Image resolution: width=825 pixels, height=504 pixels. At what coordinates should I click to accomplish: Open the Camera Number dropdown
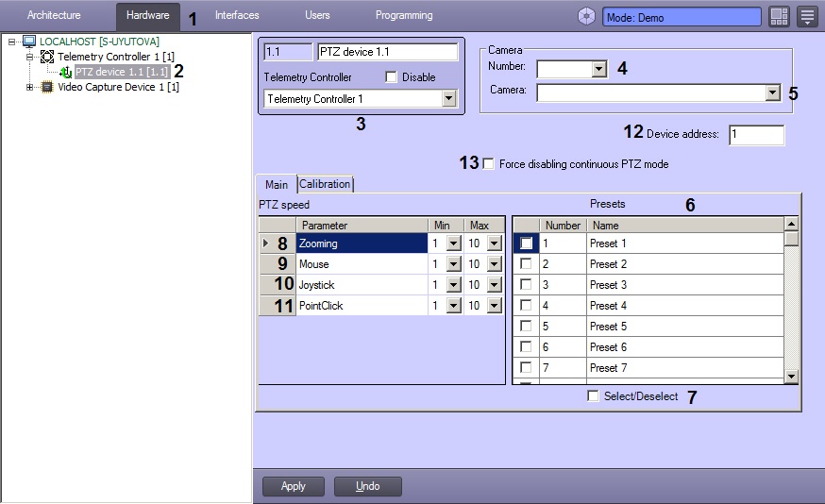(x=598, y=69)
